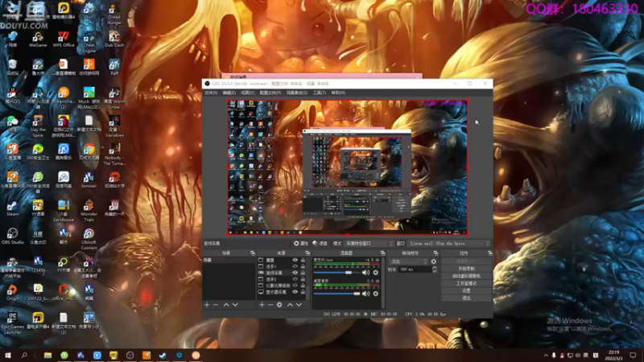The image size is (644, 362).
Task: Pop out the Audio Mixer dock panel
Action: click(x=382, y=253)
